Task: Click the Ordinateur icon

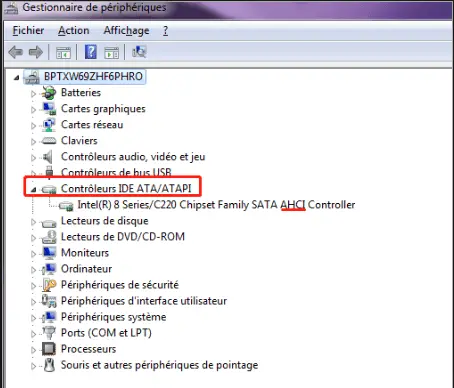Action: click(x=49, y=269)
